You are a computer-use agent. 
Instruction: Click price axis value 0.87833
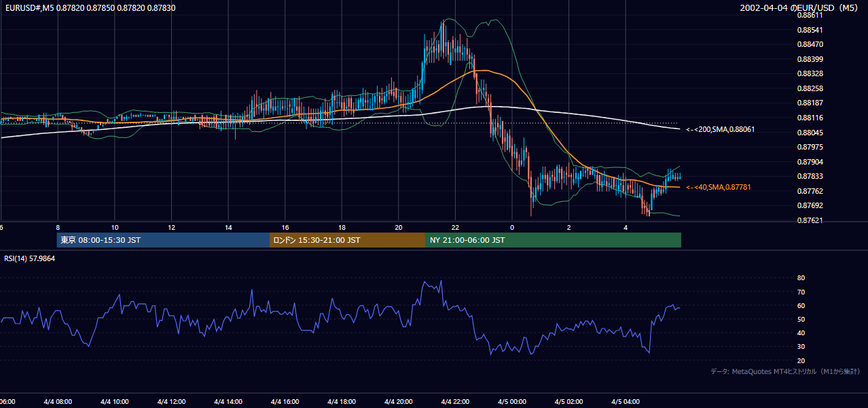(x=810, y=176)
